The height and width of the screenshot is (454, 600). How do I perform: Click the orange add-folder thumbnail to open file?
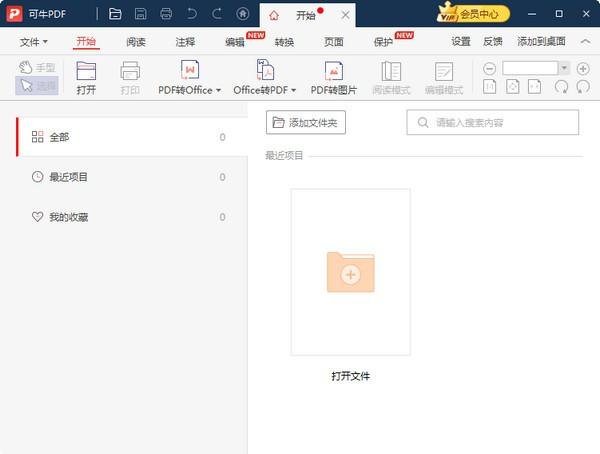[350, 272]
